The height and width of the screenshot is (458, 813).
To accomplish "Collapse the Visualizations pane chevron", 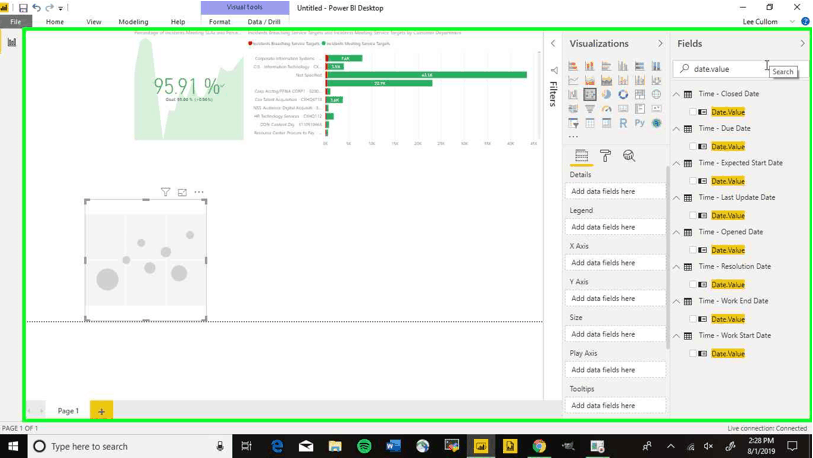I will click(660, 44).
